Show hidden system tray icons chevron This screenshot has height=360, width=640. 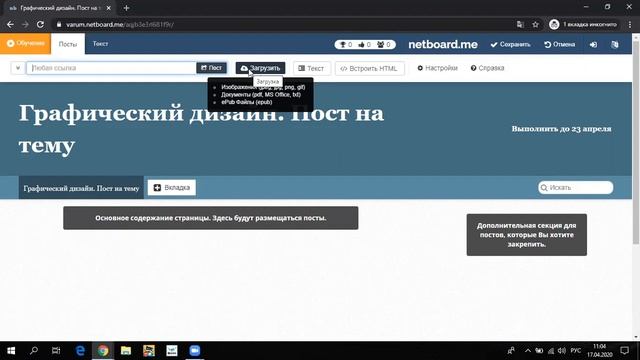click(x=527, y=351)
